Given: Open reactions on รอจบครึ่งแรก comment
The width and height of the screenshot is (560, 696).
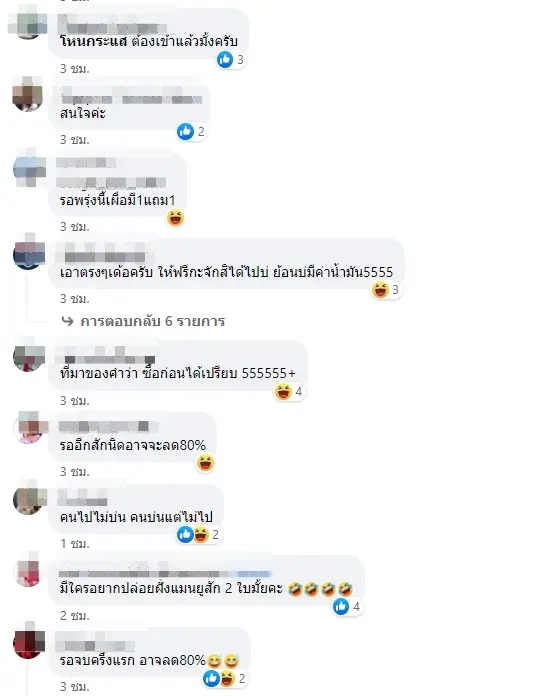Looking at the screenshot, I should pos(224,678).
